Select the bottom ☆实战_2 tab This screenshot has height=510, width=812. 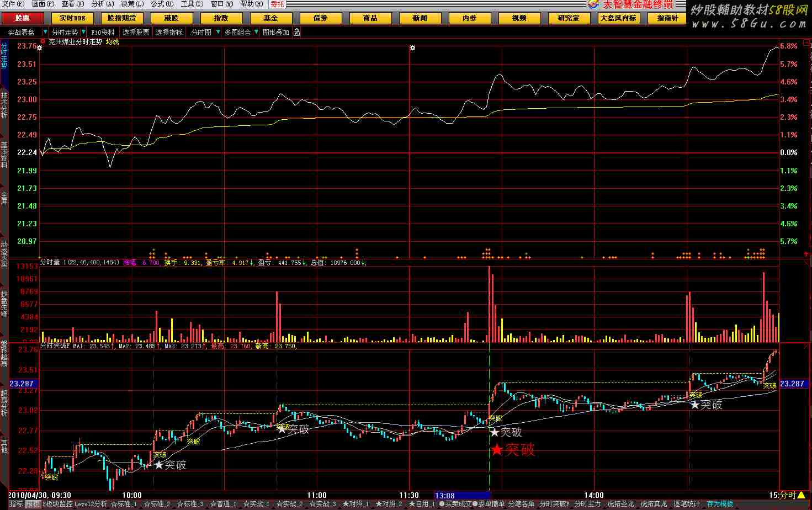click(x=290, y=504)
